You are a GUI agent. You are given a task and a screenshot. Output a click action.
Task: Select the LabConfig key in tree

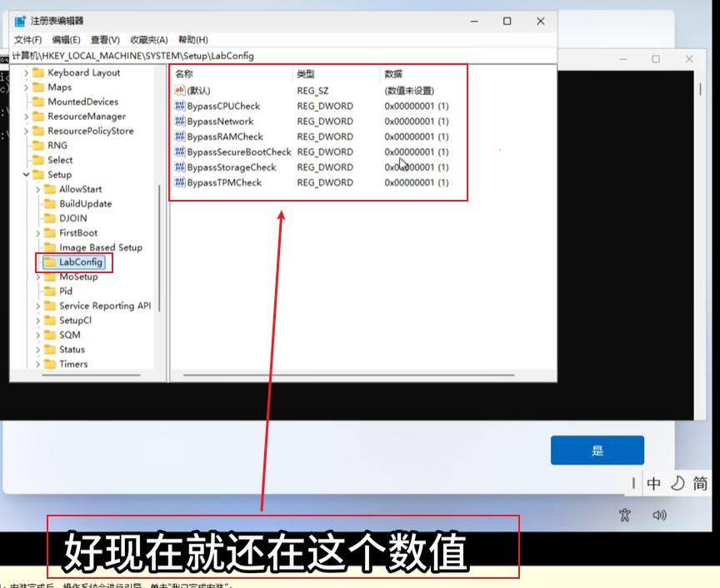click(80, 262)
